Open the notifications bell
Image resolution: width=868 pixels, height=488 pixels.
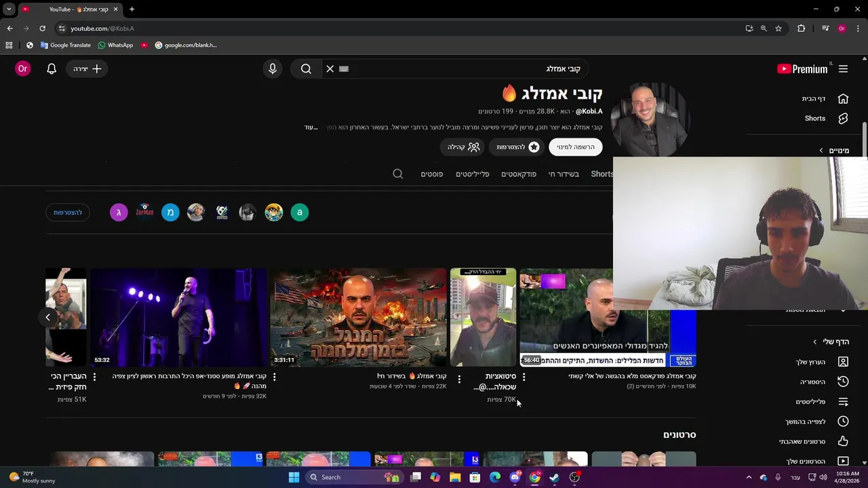tap(52, 68)
